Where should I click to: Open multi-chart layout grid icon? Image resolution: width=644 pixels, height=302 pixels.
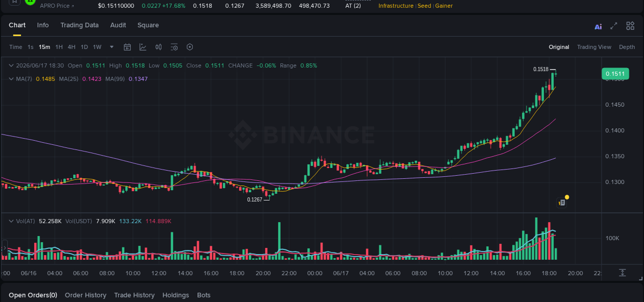pyautogui.click(x=630, y=26)
